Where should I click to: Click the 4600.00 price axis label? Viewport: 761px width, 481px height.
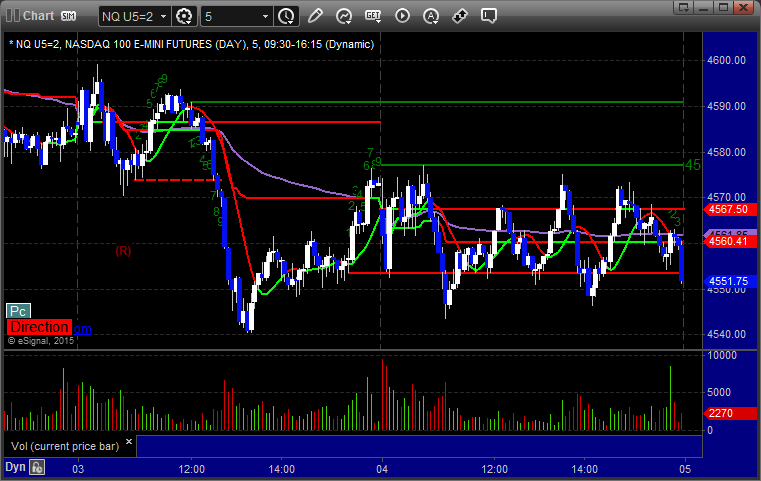(x=727, y=60)
